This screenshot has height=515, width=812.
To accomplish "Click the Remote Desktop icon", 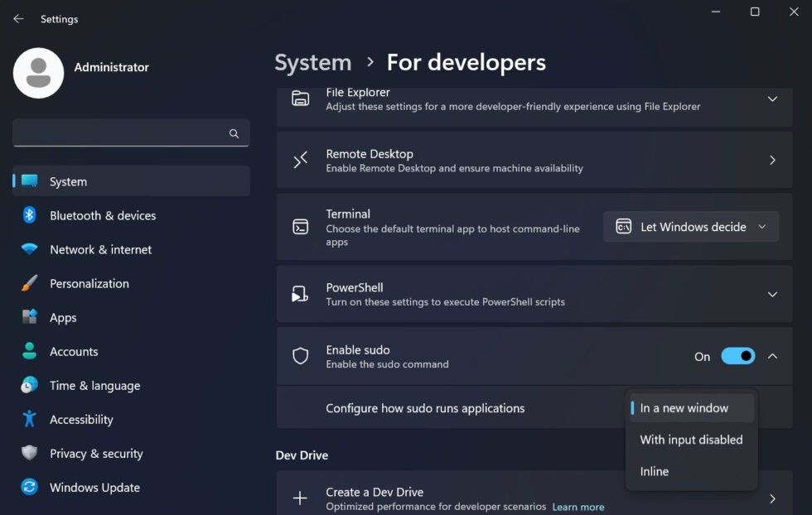I will click(299, 161).
